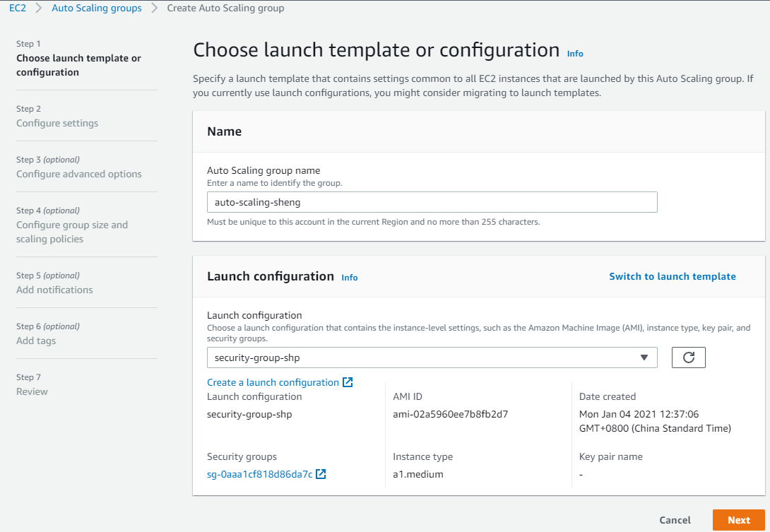Open Create a launch configuration link
This screenshot has width=770, height=532.
(273, 382)
